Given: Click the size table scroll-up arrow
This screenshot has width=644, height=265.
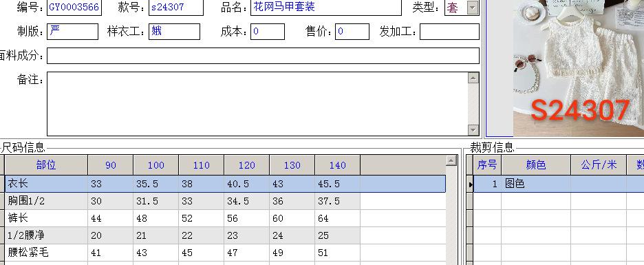Looking at the screenshot, I should (x=451, y=160).
